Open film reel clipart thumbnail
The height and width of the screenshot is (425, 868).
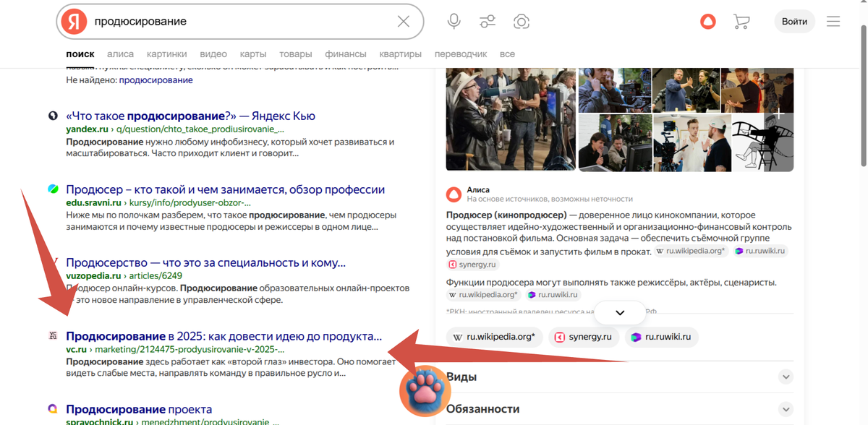click(764, 142)
